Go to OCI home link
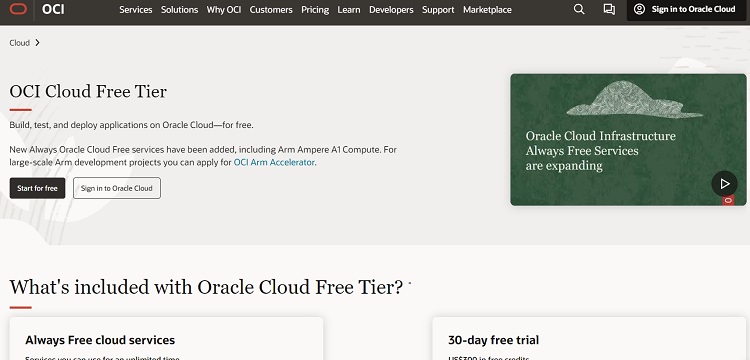The height and width of the screenshot is (360, 750). [53, 9]
